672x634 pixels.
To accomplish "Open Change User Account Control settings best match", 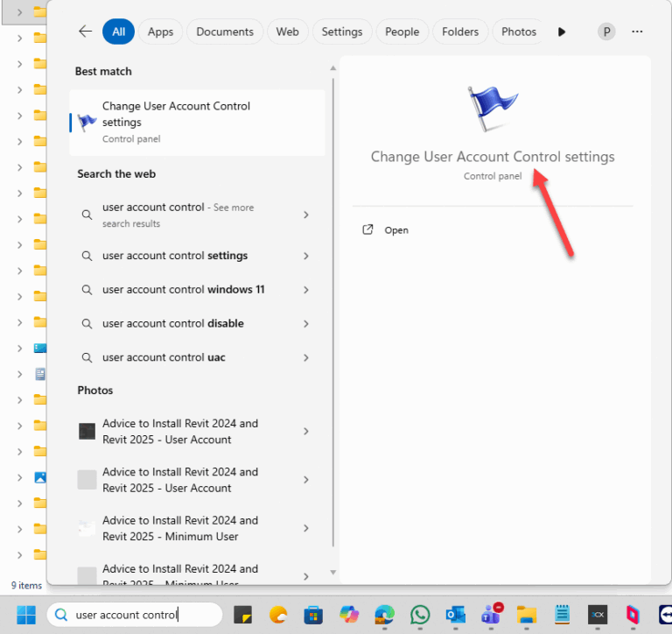I will 197,123.
